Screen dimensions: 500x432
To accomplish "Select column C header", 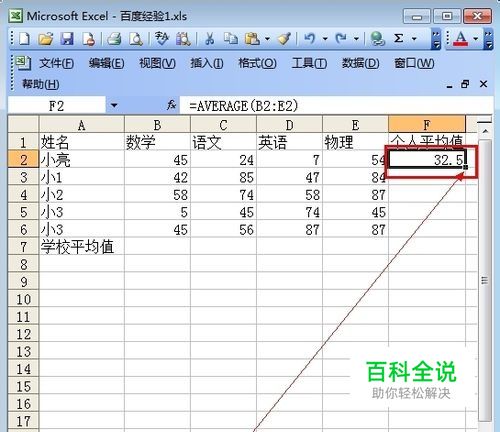I will 223,125.
